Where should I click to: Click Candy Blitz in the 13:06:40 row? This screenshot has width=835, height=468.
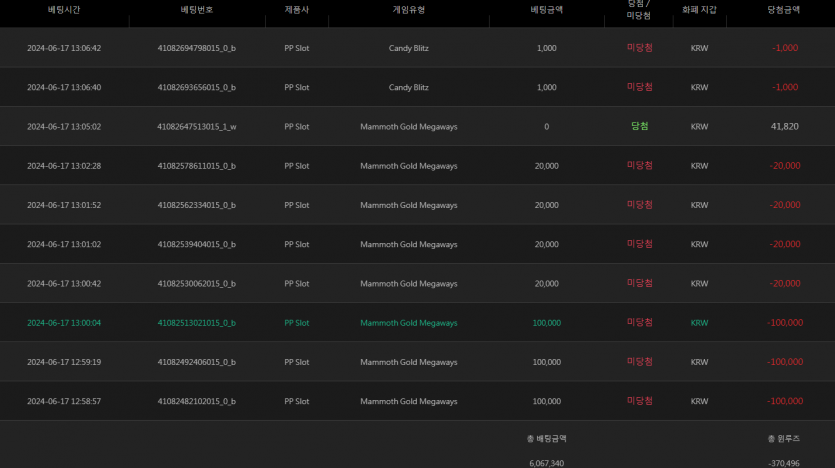point(408,87)
